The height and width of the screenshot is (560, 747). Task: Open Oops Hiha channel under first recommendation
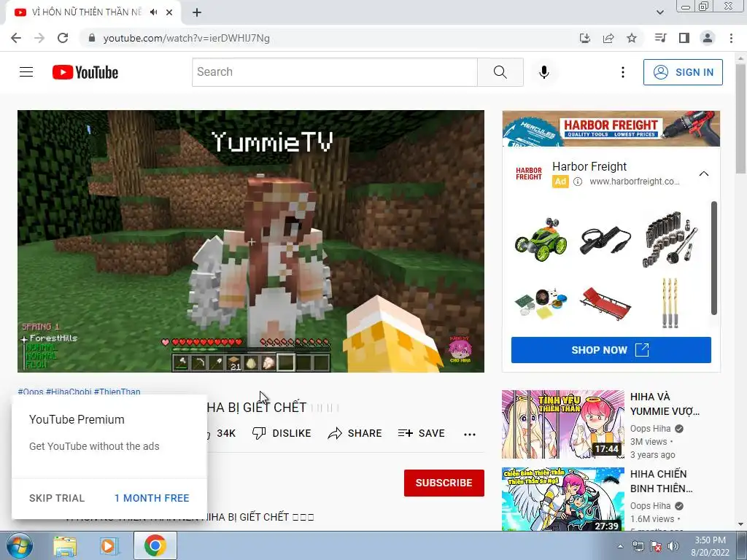click(650, 429)
